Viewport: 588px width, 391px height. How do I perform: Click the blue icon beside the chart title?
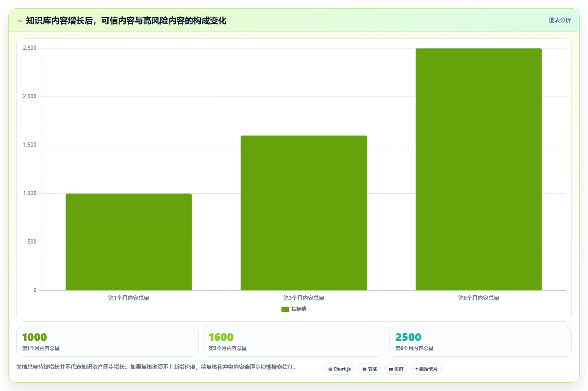tap(20, 21)
